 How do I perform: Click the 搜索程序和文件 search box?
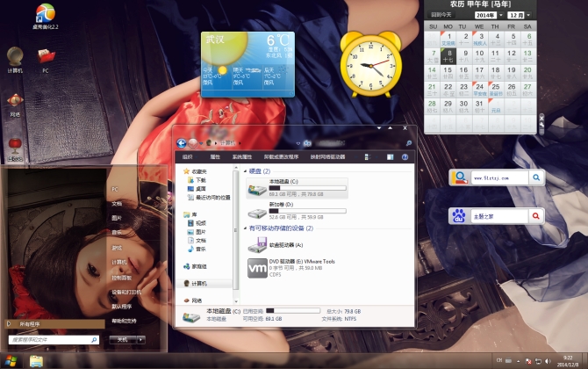pos(54,340)
